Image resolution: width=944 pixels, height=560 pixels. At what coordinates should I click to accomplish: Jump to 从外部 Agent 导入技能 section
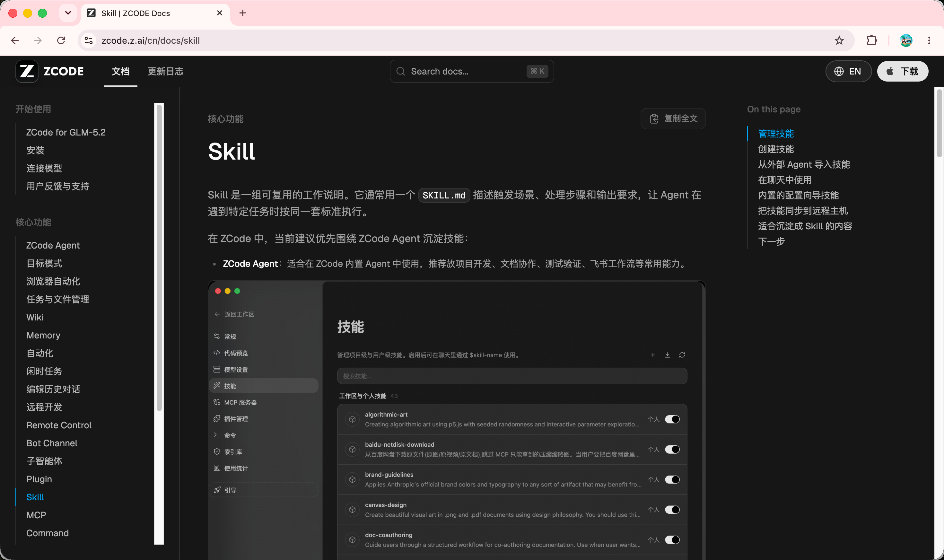pos(804,164)
